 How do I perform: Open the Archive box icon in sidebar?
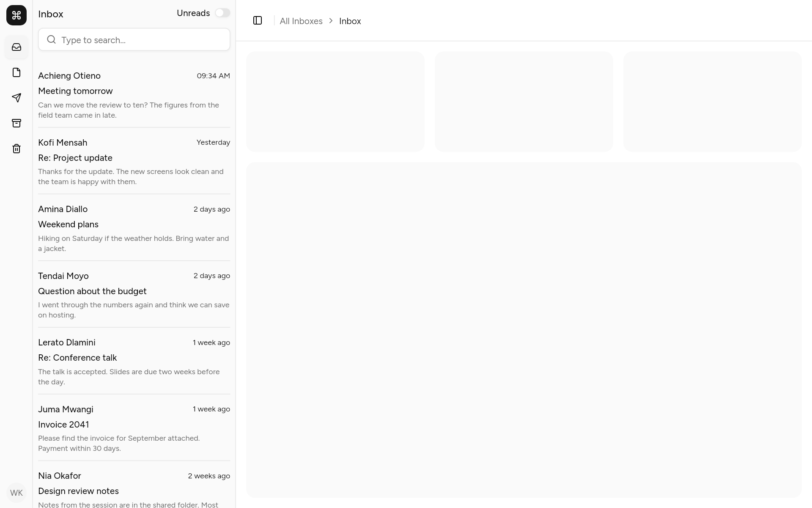point(16,123)
